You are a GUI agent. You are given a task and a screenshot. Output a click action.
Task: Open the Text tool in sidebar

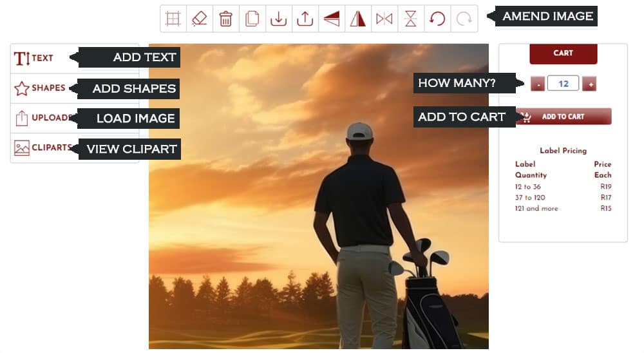(x=75, y=59)
